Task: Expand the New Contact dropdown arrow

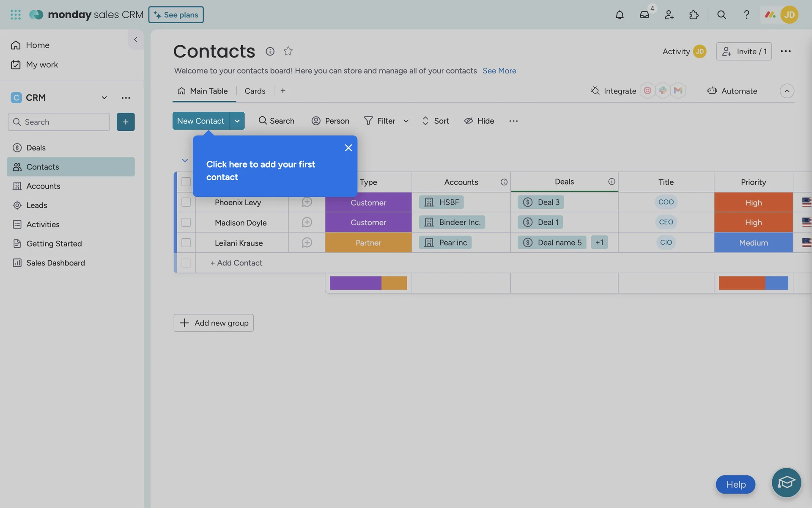Action: (x=237, y=121)
